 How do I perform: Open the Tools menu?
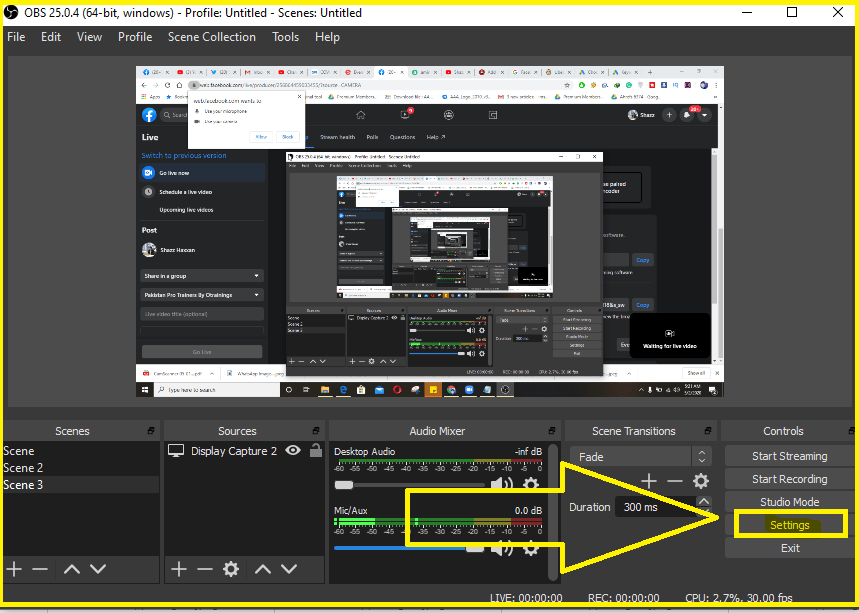[x=285, y=37]
